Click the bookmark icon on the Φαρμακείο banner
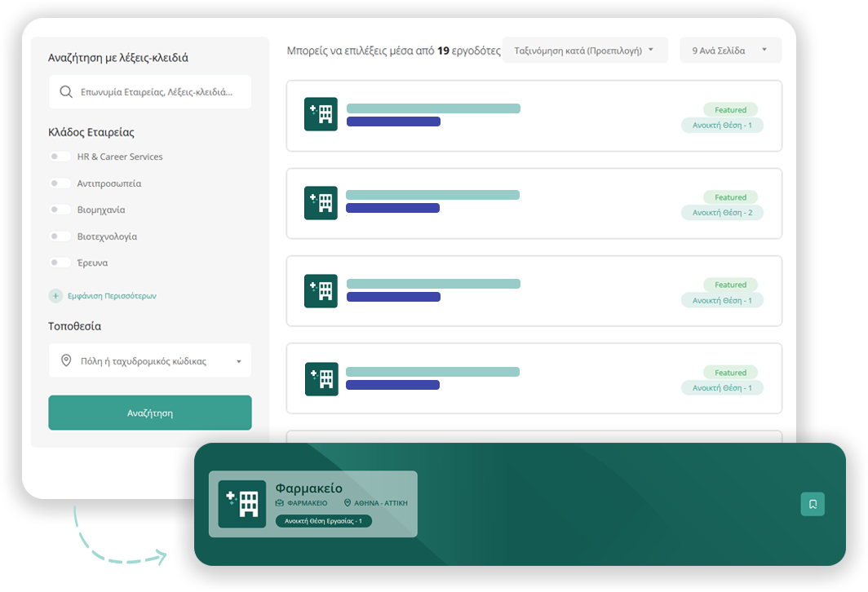Image resolution: width=868 pixels, height=592 pixels. [x=813, y=504]
